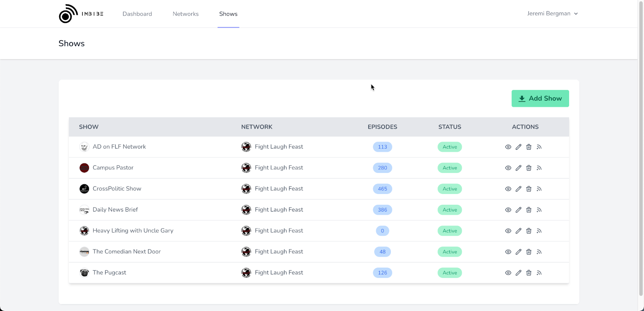Click the Campus Pastor show name
The image size is (644, 311).
click(113, 168)
